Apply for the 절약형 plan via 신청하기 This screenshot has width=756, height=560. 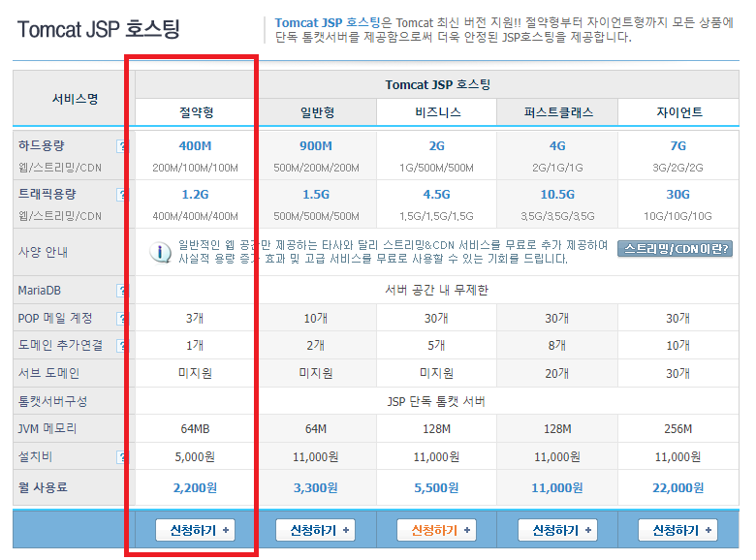195,530
